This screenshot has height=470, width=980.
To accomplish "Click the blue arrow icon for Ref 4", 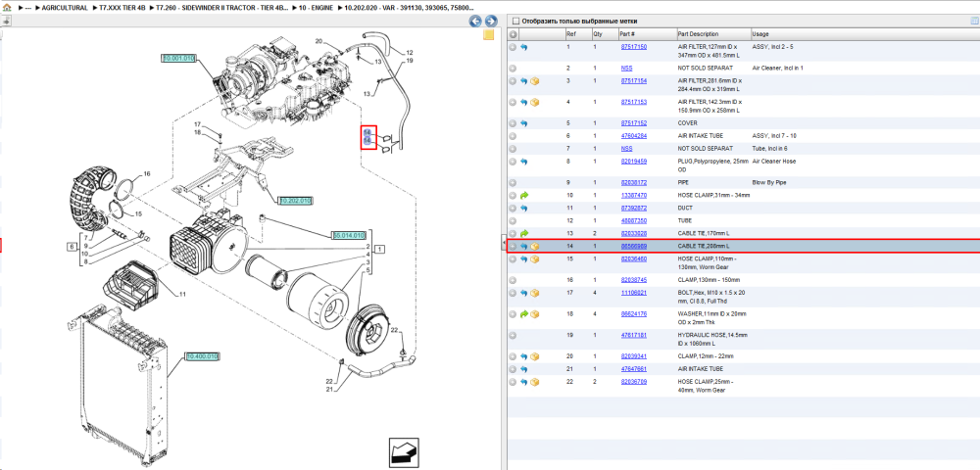I will tap(523, 102).
